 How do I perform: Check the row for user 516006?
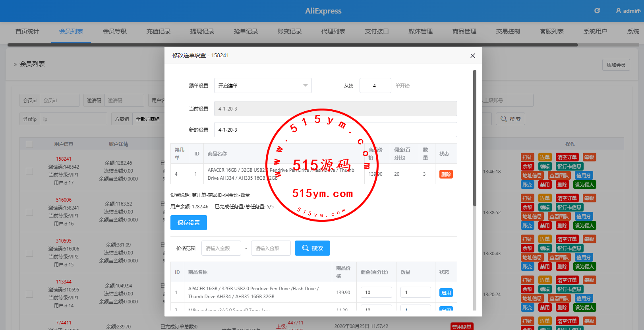[x=29, y=212]
